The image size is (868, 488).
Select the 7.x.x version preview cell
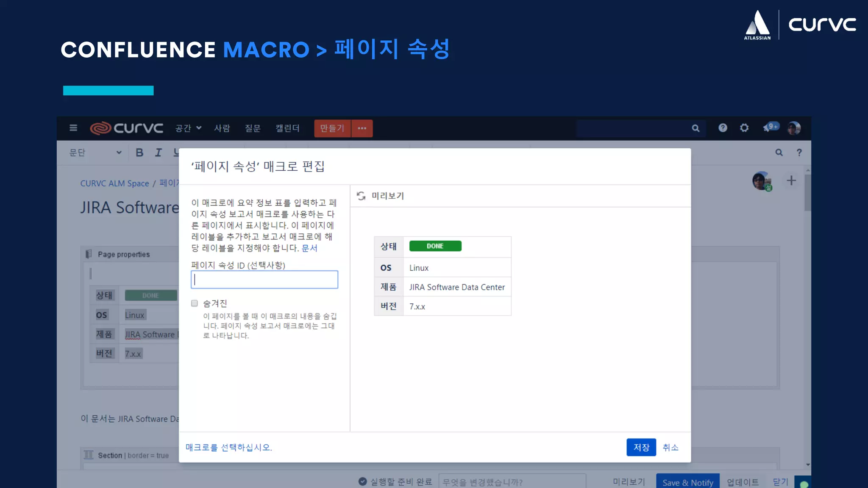[x=457, y=306]
